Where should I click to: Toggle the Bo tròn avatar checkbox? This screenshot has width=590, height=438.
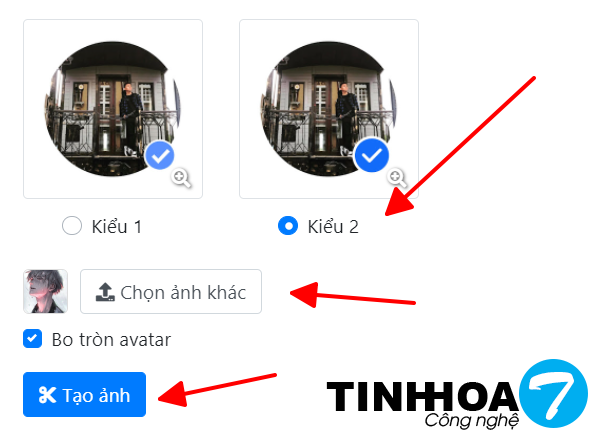[x=32, y=339]
